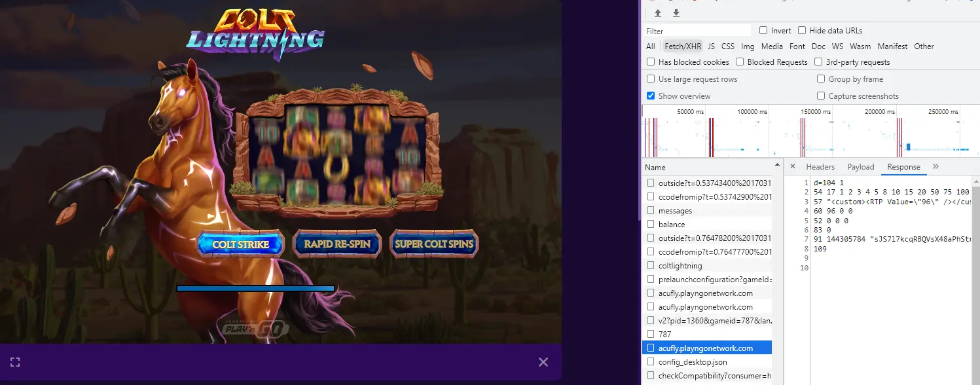Select the balance request row
This screenshot has height=385, width=980.
tap(707, 225)
